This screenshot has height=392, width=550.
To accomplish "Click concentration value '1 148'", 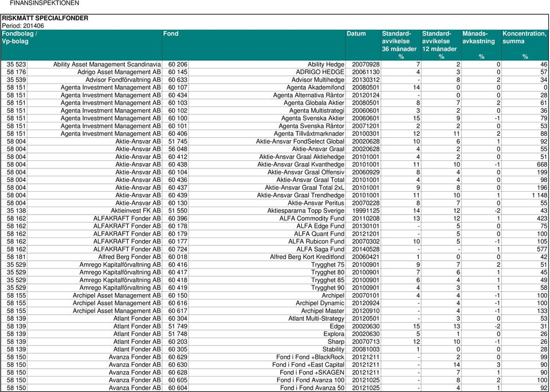I will tap(540, 196).
